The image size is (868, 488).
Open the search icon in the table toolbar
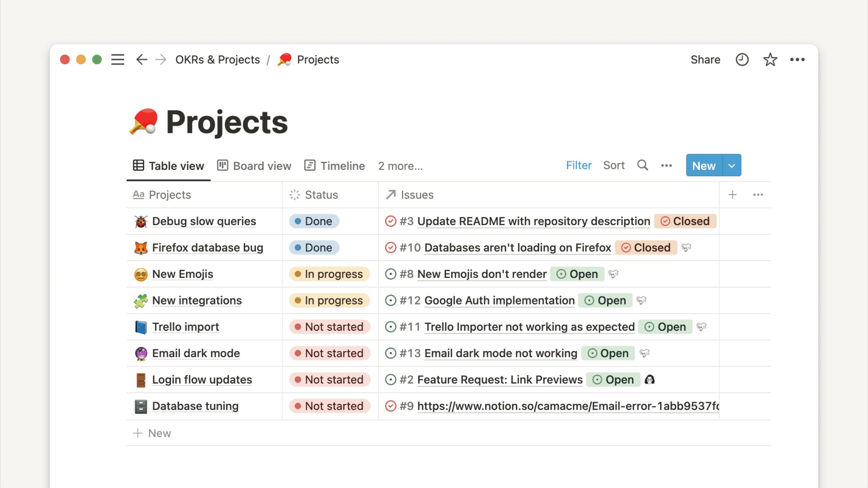[x=642, y=165]
